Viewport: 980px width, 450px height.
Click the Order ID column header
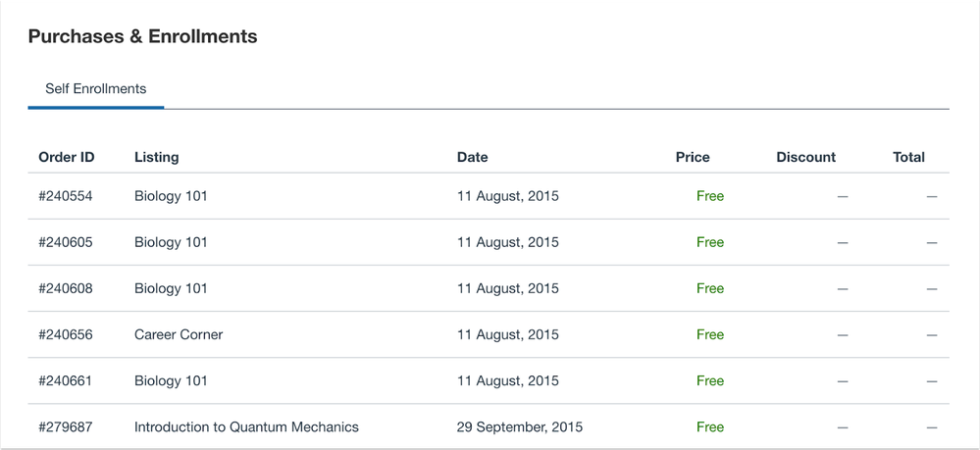point(67,158)
